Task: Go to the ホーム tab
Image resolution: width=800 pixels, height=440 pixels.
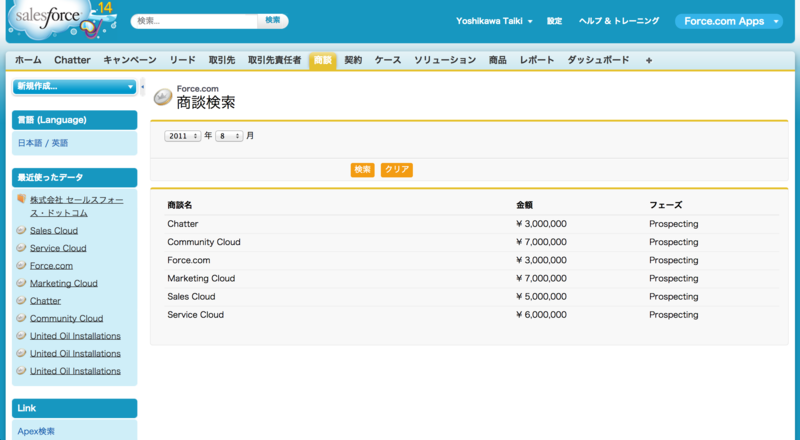Action: (28, 60)
